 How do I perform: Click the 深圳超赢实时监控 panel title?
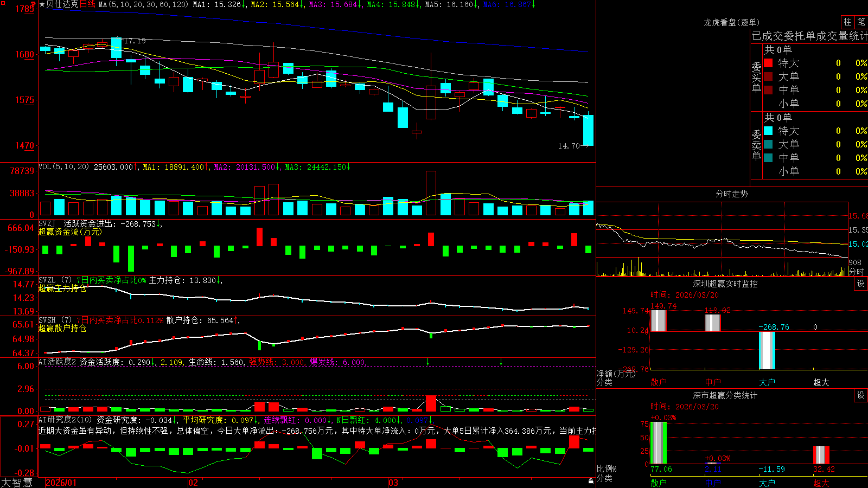point(725,284)
